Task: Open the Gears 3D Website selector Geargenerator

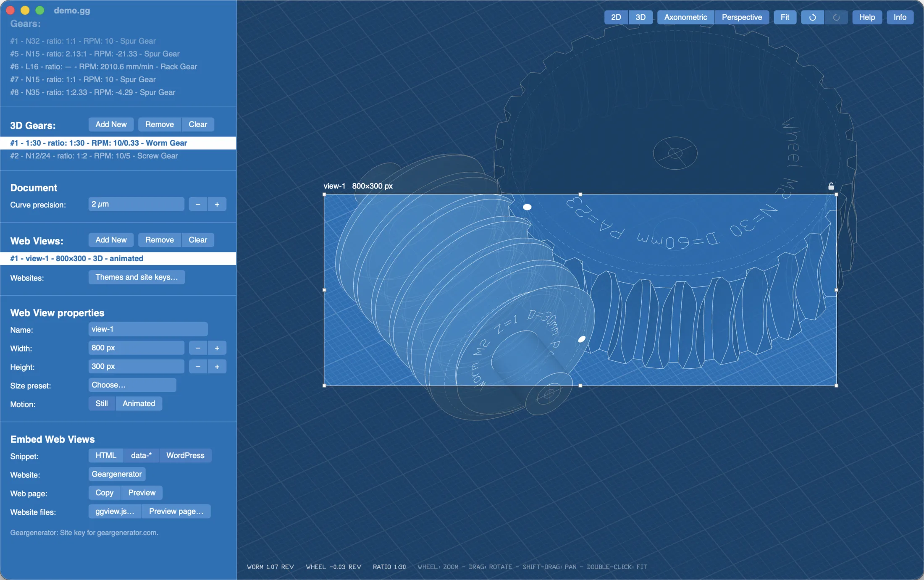Action: point(117,474)
